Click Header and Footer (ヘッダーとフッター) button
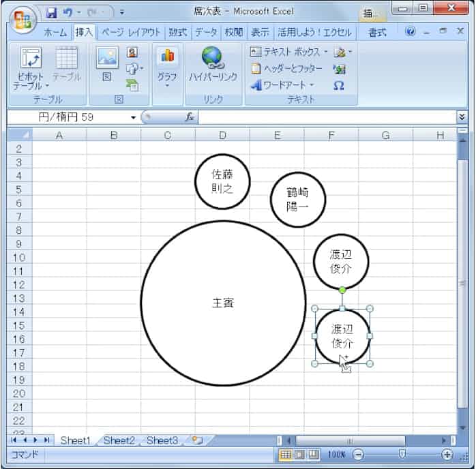This screenshot has height=469, width=476. (x=286, y=68)
